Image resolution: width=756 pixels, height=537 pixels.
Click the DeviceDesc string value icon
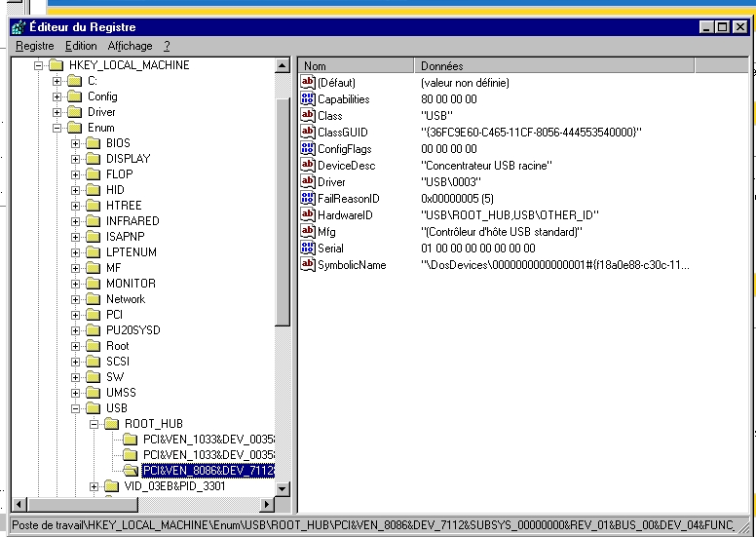point(308,165)
